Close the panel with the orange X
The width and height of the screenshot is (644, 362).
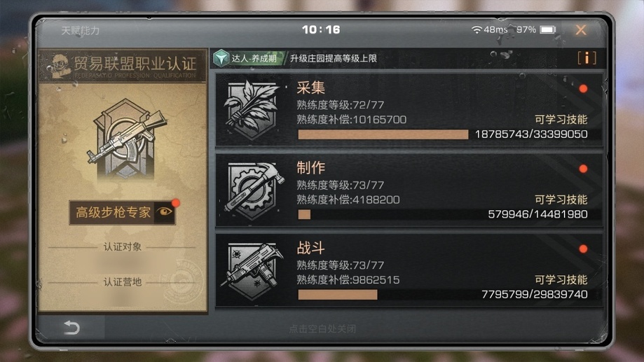581,29
